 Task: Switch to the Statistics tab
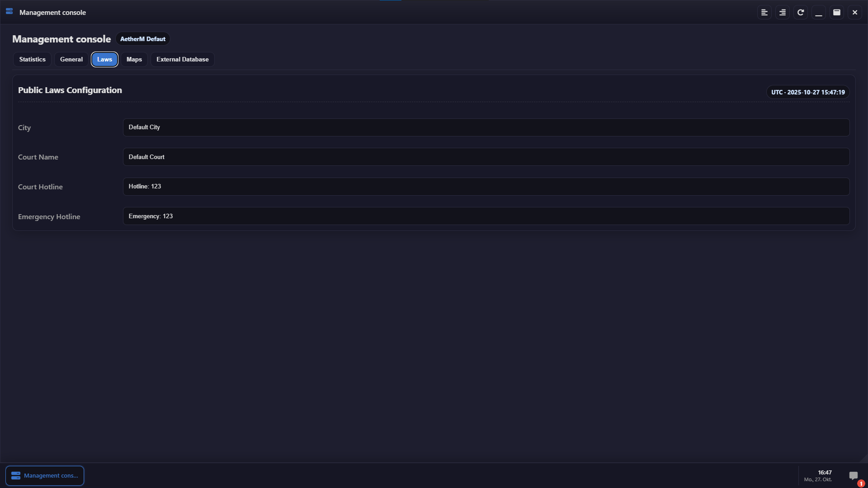33,60
